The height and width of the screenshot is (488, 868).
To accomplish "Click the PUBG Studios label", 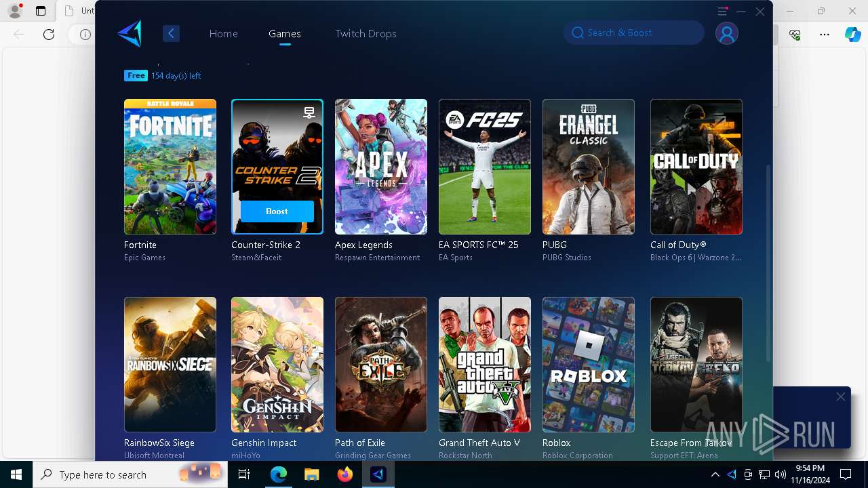I will tap(567, 258).
